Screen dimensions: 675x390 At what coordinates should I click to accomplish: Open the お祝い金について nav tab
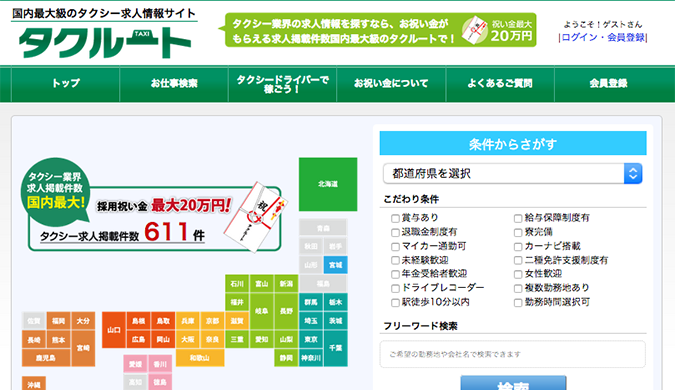391,84
